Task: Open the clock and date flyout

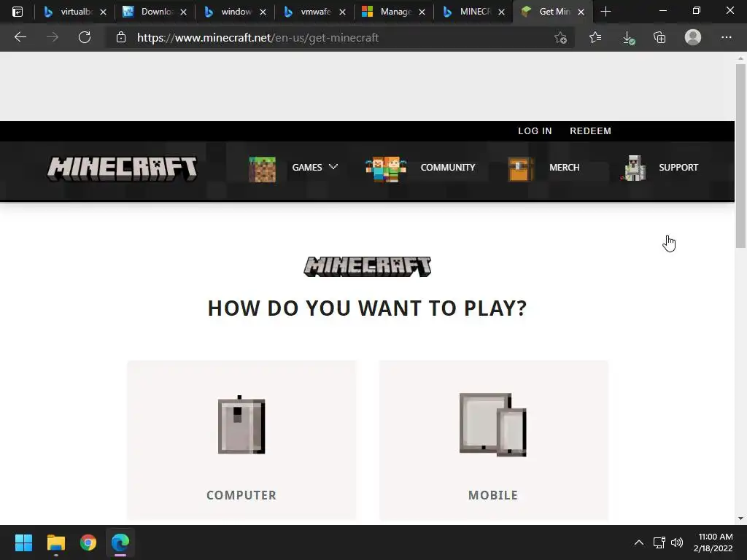Action: 713,542
